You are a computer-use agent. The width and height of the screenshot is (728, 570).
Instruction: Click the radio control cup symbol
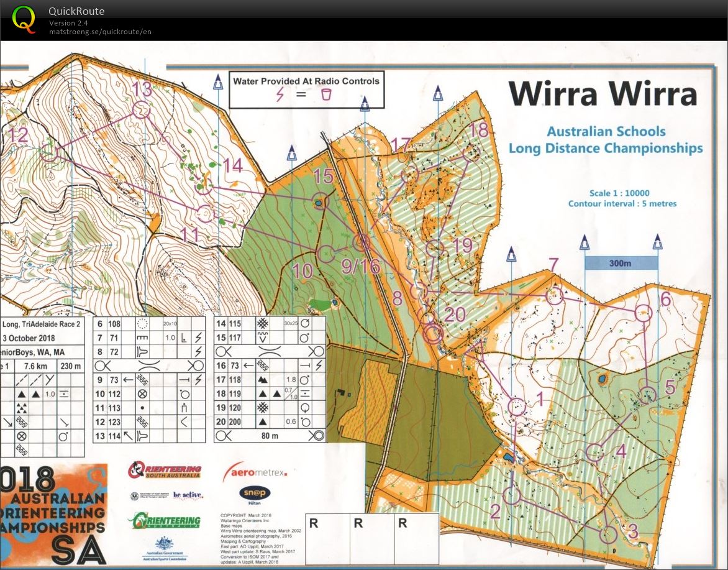tap(325, 95)
